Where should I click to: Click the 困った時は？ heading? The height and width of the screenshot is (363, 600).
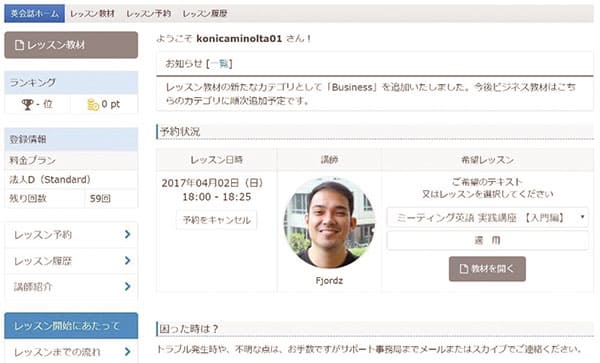[189, 329]
